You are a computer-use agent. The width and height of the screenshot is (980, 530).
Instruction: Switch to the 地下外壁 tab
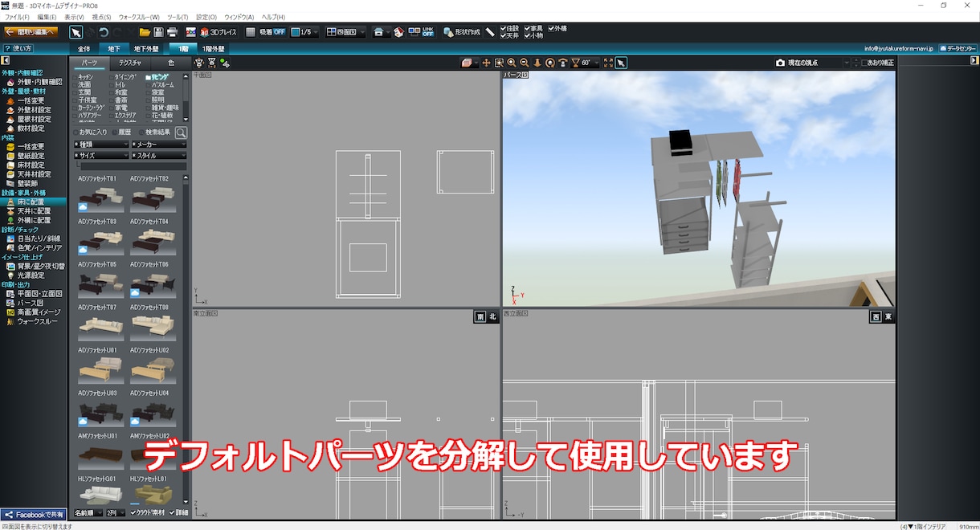[146, 49]
